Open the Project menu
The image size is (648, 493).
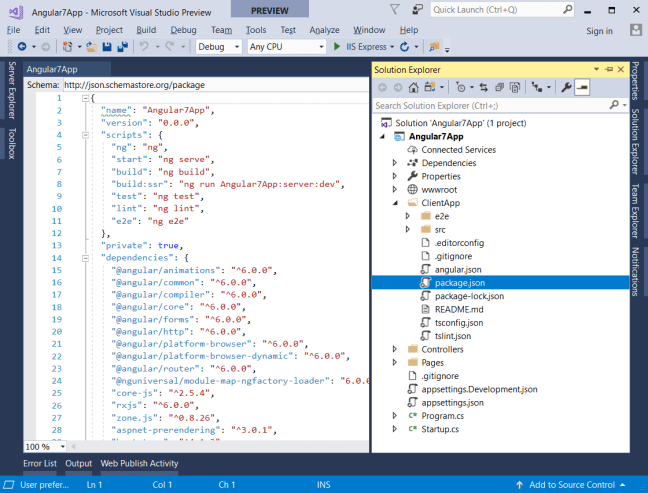109,30
